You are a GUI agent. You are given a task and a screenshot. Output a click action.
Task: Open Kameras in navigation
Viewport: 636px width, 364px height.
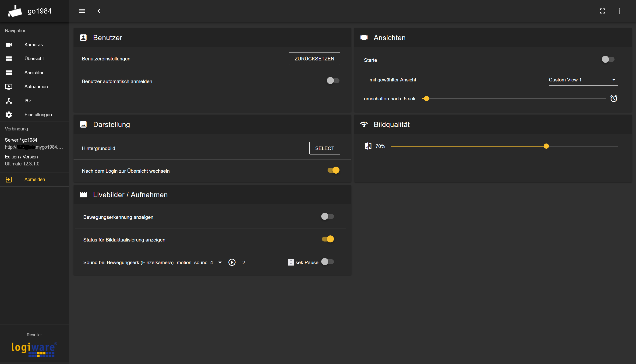click(34, 45)
